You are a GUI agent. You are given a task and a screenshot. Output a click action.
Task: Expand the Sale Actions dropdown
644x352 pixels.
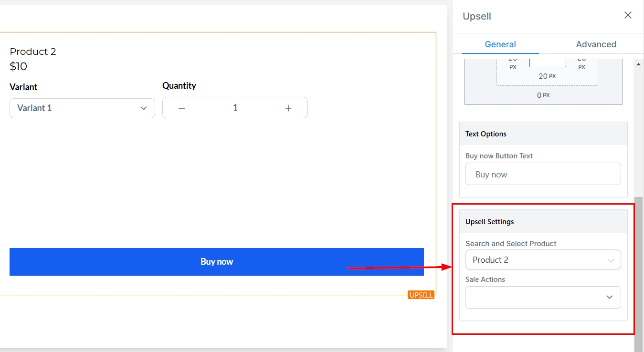click(x=543, y=297)
